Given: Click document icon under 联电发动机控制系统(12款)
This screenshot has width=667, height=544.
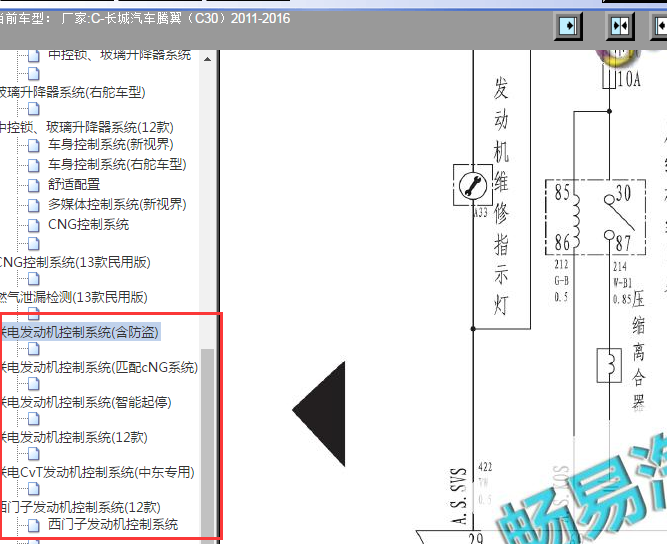Looking at the screenshot, I should pyautogui.click(x=34, y=454).
